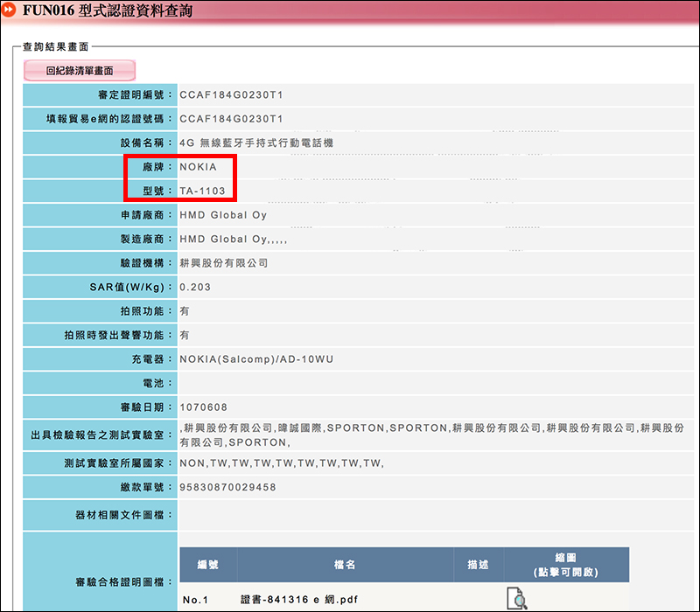The image size is (700, 612).
Task: Click the 編號 column header
Action: coord(208,565)
